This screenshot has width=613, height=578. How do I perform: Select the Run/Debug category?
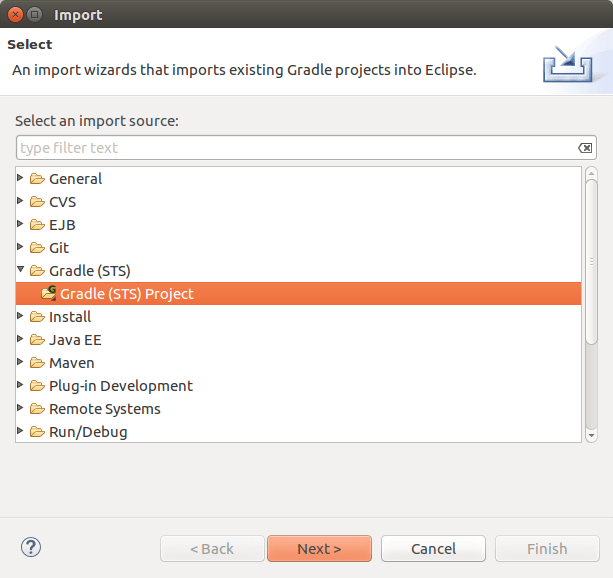pyautogui.click(x=88, y=432)
